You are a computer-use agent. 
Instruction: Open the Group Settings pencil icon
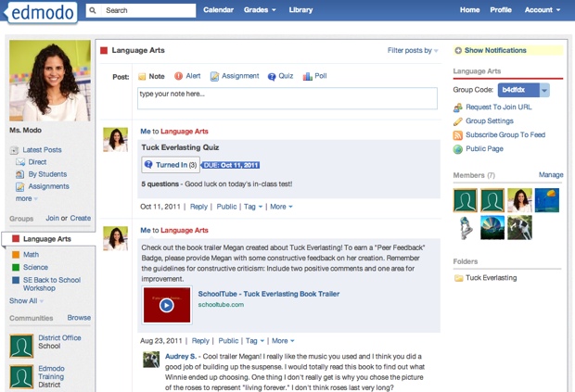pos(458,121)
